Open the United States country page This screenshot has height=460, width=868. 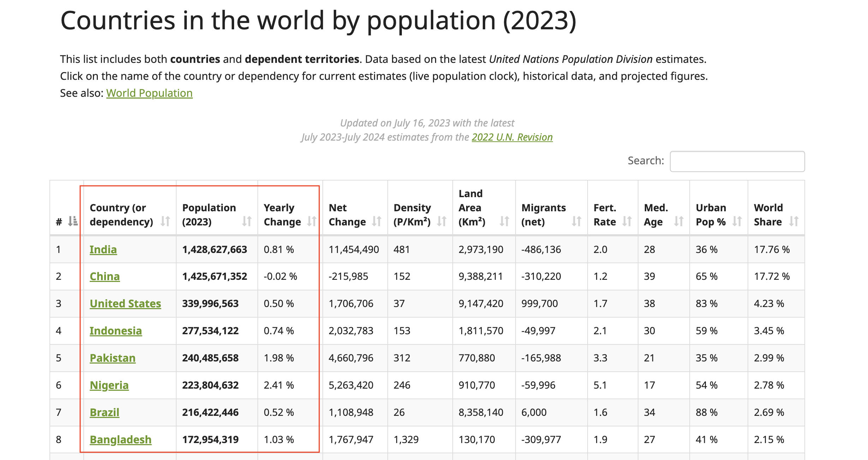[x=125, y=303]
